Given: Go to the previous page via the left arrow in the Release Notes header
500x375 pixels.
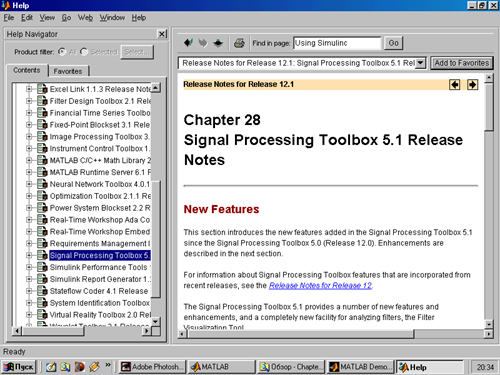Looking at the screenshot, I should [455, 85].
